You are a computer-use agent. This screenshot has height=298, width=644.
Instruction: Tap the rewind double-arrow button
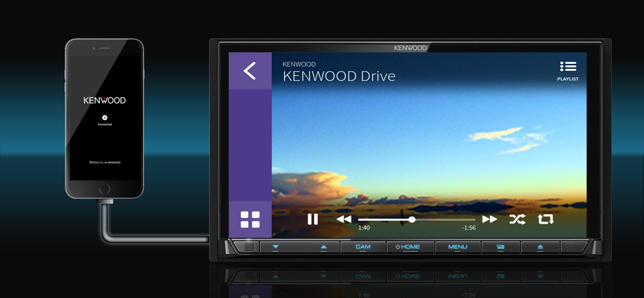pos(344,219)
